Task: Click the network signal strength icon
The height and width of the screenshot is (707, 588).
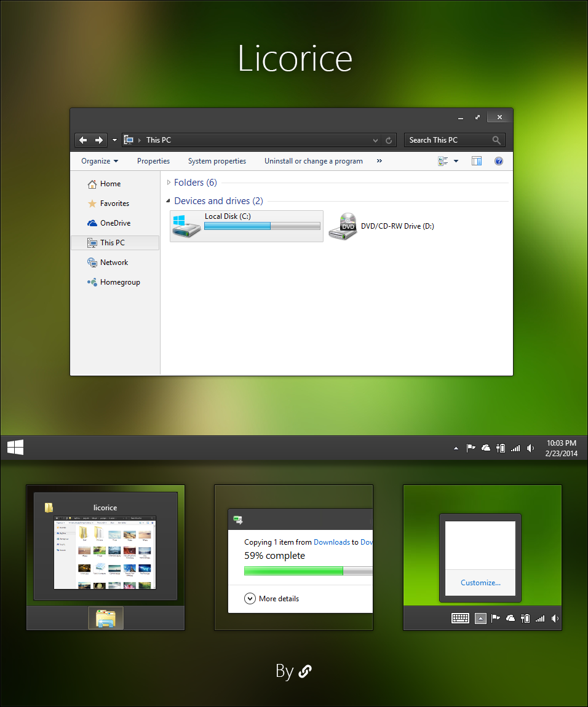Action: pyautogui.click(x=515, y=448)
